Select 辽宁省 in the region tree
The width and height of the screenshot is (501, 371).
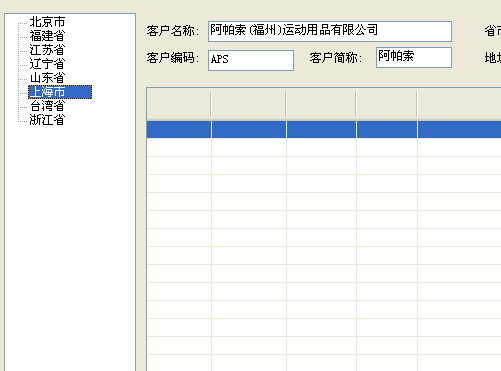coord(47,64)
